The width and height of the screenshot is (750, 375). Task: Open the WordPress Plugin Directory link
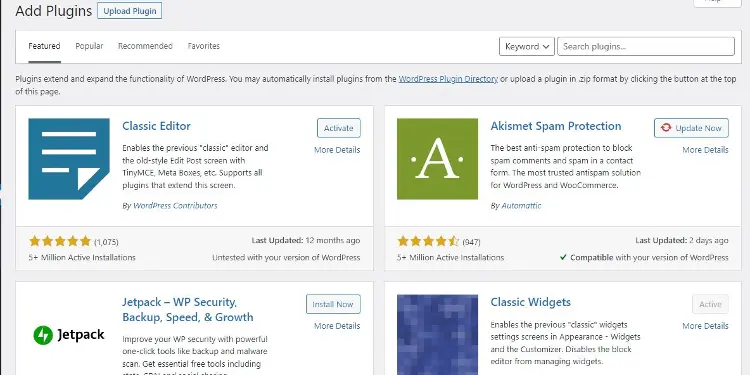coord(448,79)
